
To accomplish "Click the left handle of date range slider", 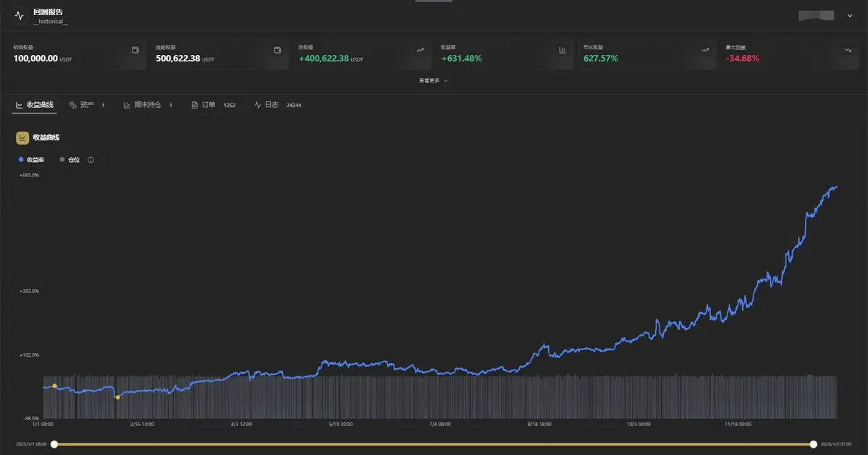I will 54,444.
